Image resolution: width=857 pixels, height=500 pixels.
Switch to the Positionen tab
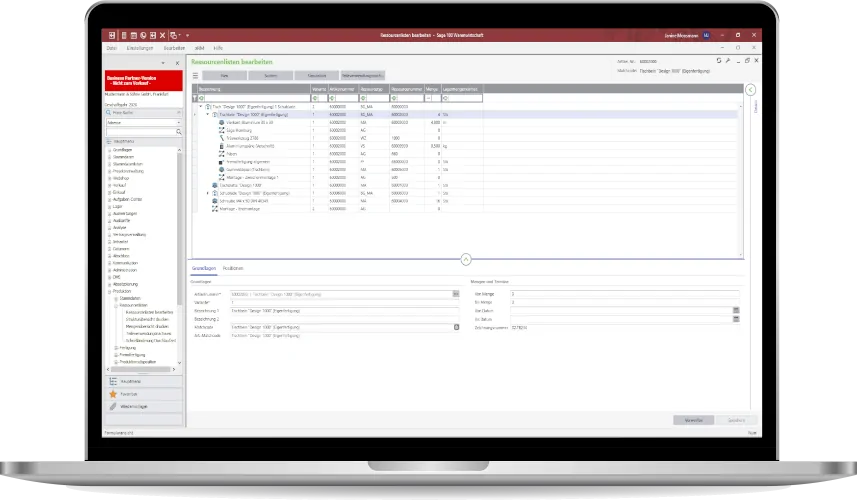pyautogui.click(x=233, y=269)
